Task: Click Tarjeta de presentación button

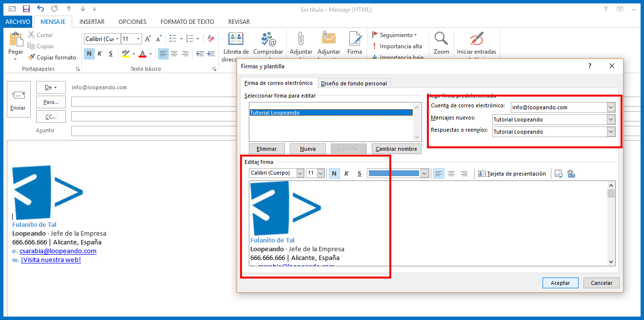Action: [512, 173]
